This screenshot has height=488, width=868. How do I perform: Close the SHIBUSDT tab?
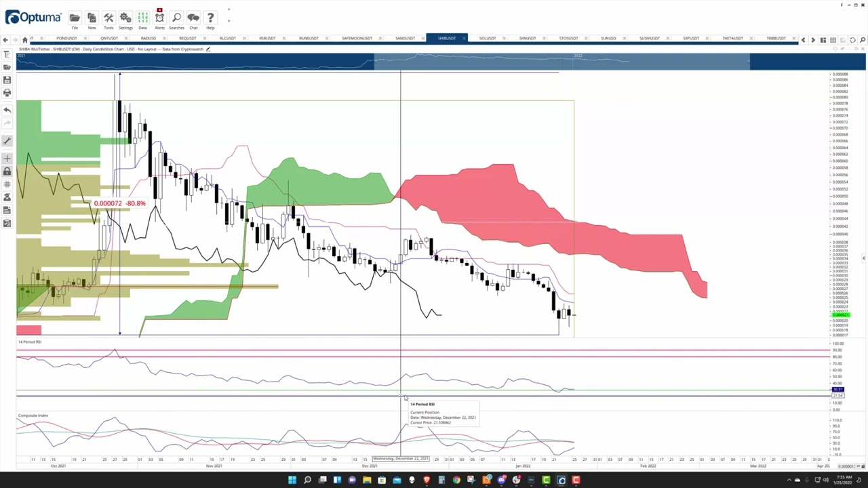(x=464, y=39)
